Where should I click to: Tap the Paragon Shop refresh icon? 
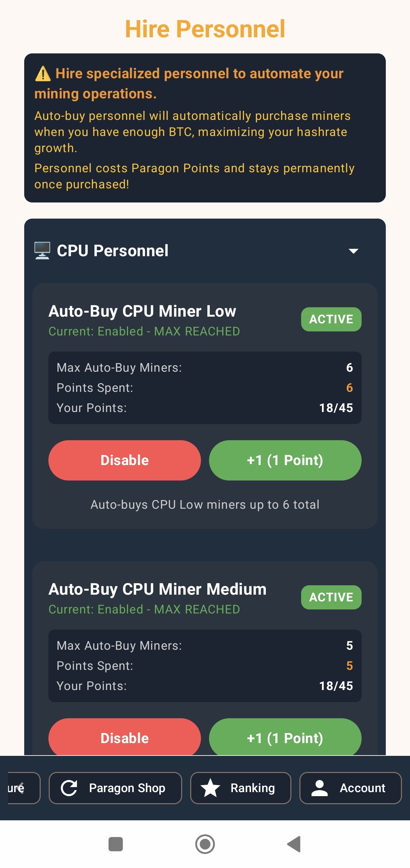pyautogui.click(x=69, y=788)
